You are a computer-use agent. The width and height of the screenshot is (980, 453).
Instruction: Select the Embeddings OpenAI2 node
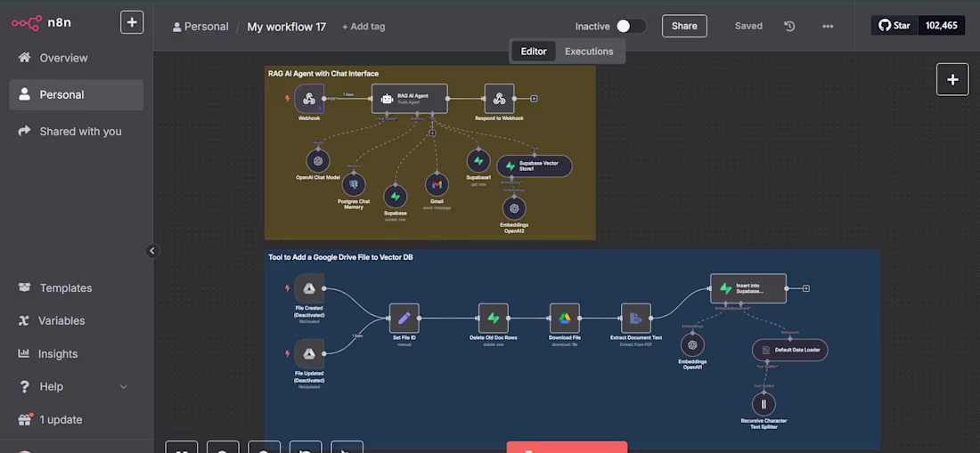(514, 208)
